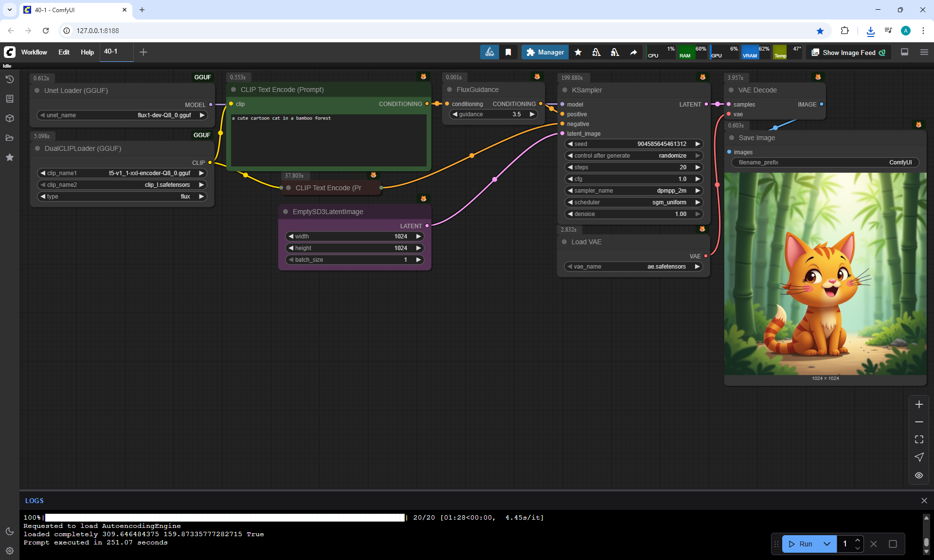Open the Workflow menu
934x560 pixels.
click(x=34, y=52)
